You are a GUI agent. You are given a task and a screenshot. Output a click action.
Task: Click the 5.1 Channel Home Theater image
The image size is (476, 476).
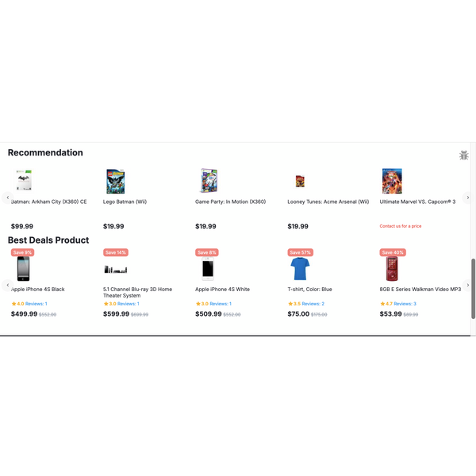[x=116, y=270]
